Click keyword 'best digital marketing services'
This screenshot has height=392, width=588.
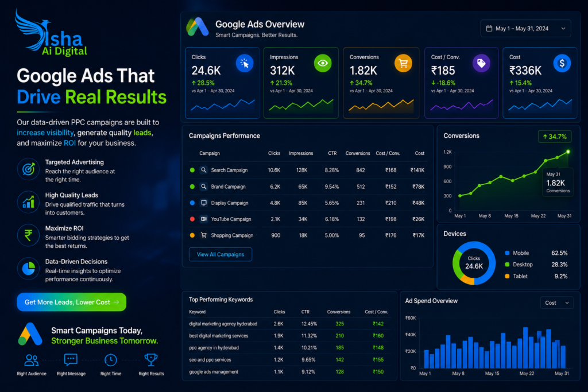pos(219,336)
